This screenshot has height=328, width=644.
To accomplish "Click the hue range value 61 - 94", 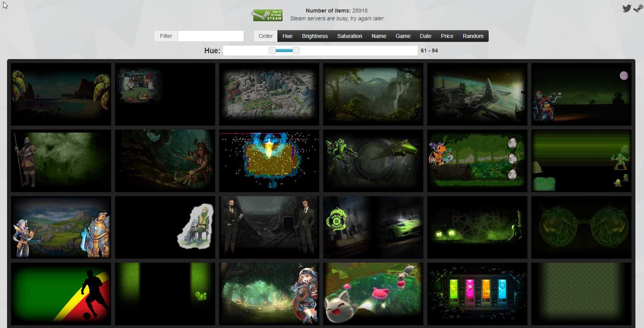I will click(x=429, y=50).
